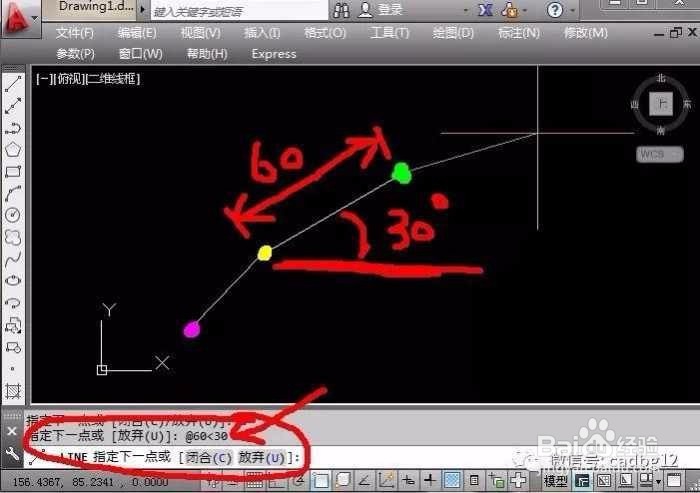Open dropdown arrow next to 登录

466,10
